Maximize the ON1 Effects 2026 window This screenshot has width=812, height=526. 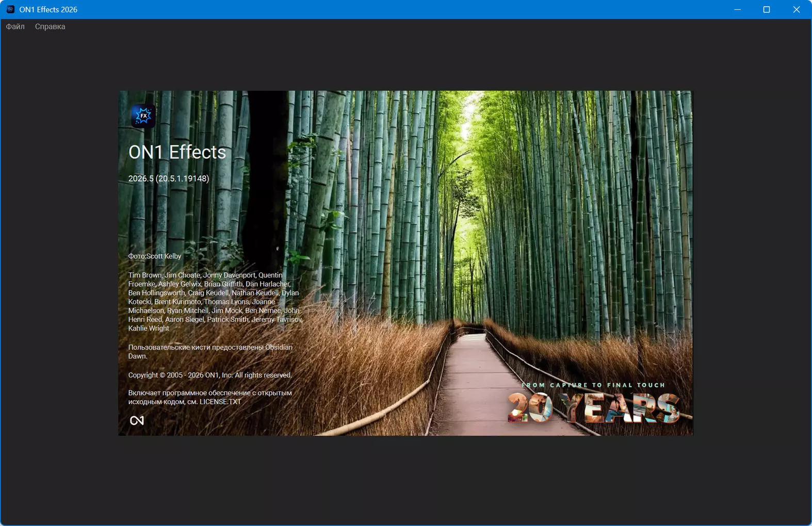(767, 9)
